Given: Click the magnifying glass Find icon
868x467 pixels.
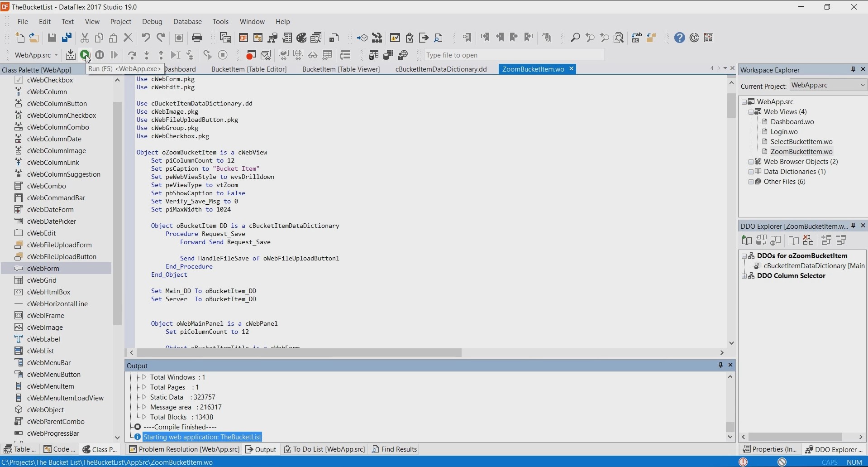Looking at the screenshot, I should coord(575,38).
